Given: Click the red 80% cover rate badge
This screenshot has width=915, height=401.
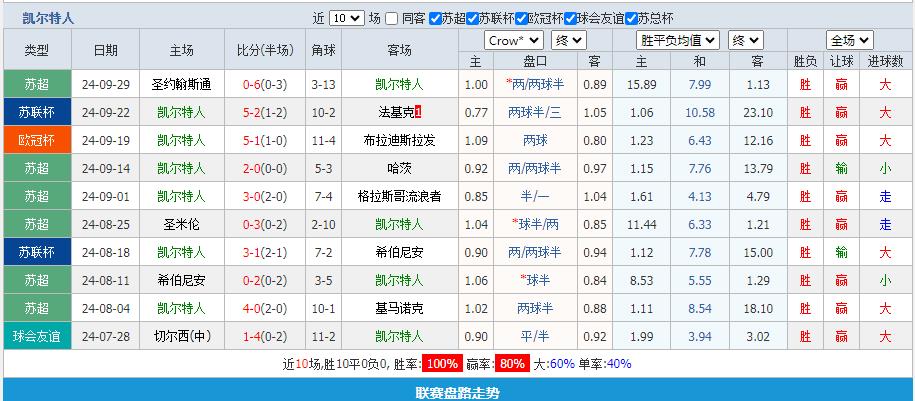Looking at the screenshot, I should pyautogui.click(x=513, y=364).
